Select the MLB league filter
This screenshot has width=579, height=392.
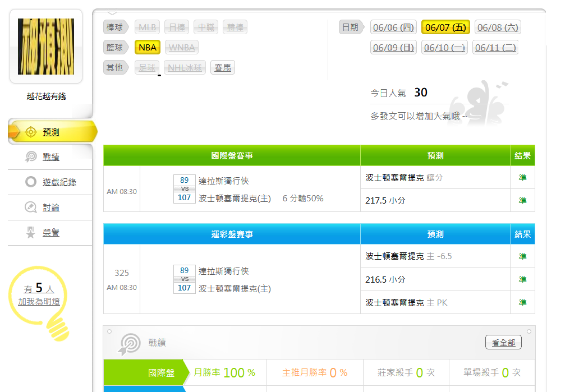click(148, 27)
